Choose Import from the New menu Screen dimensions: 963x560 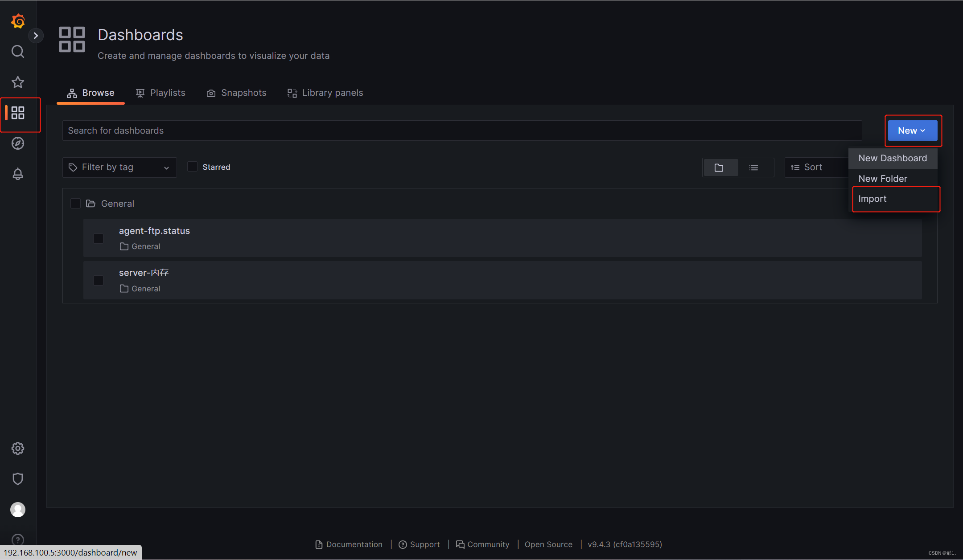point(872,199)
